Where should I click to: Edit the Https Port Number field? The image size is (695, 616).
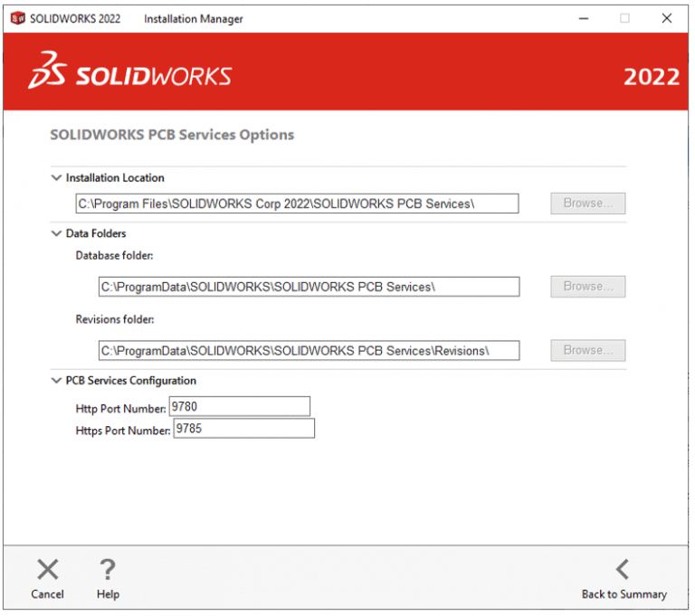[243, 429]
